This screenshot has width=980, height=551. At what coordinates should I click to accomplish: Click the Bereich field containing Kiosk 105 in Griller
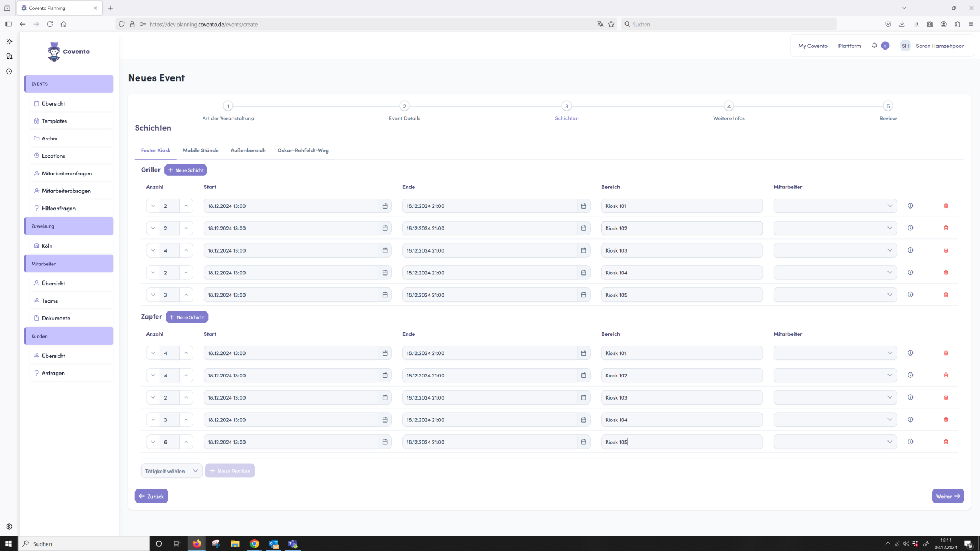coord(681,295)
